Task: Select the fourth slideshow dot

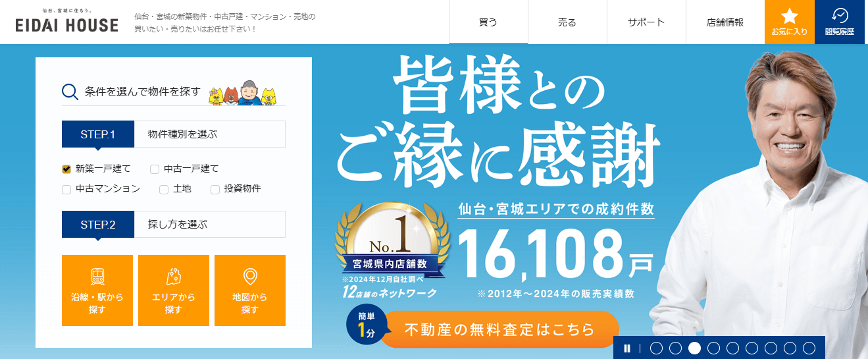Action: (x=713, y=348)
